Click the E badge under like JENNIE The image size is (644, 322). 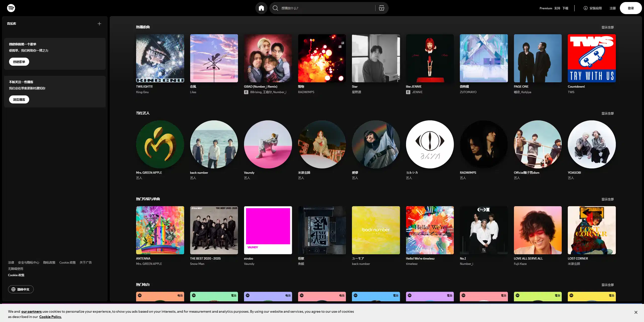pyautogui.click(x=408, y=92)
